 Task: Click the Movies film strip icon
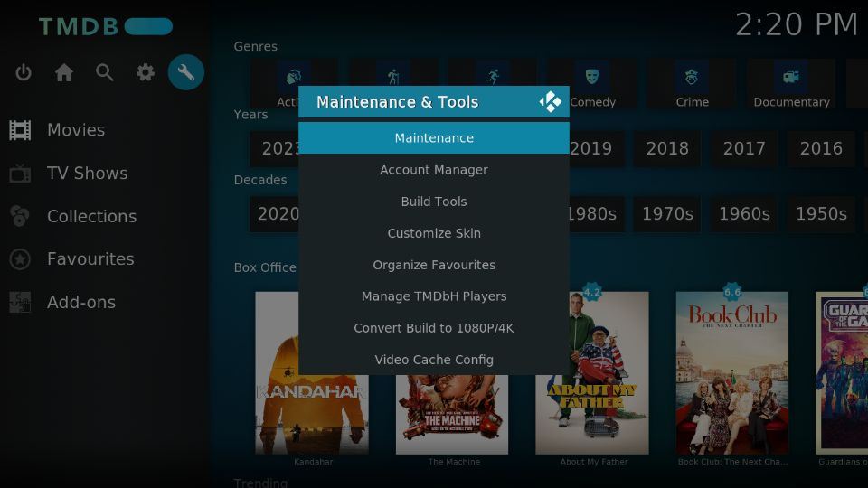pos(20,130)
